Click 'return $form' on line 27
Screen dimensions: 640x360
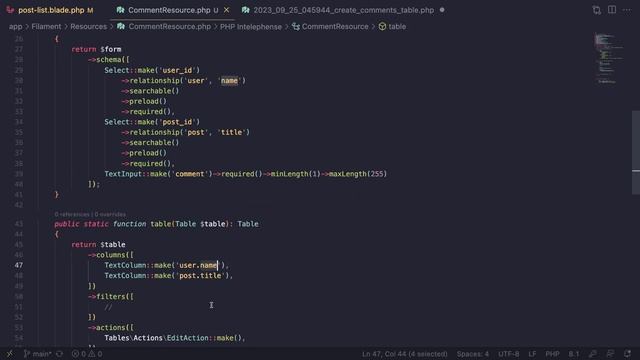tap(96, 49)
